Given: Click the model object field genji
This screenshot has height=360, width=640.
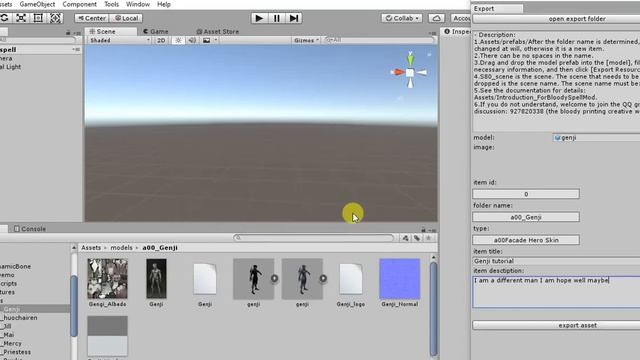Looking at the screenshot, I should (x=596, y=138).
